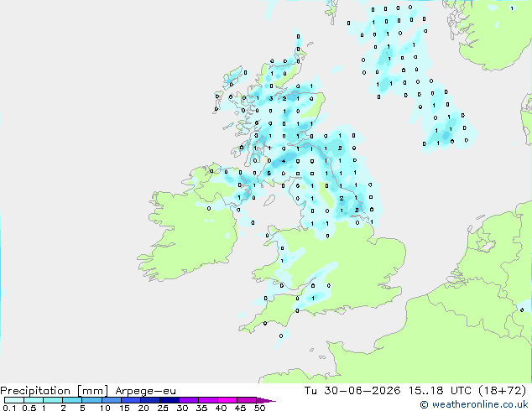Click the magenta swatch between 40 and 45

coord(227,400)
